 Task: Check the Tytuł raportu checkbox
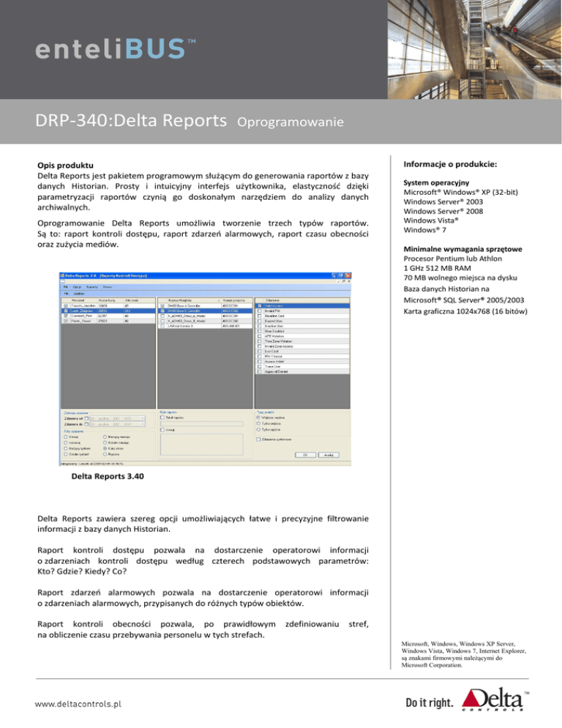(x=162, y=417)
